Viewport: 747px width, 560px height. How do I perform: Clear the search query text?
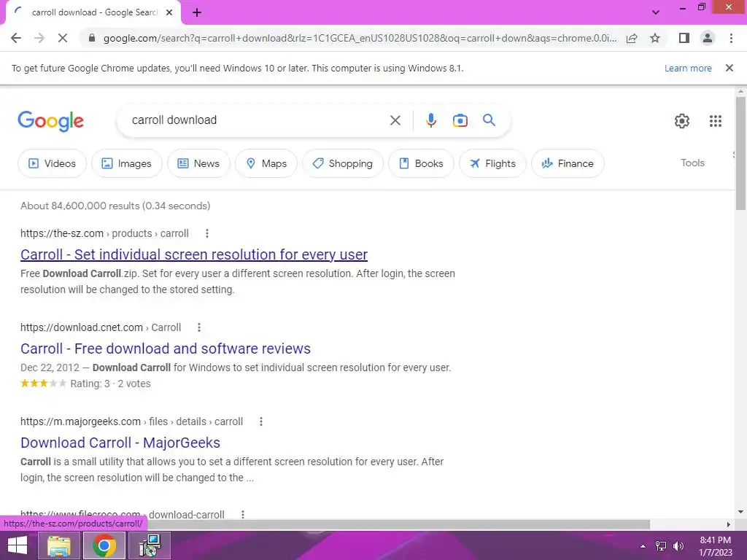pos(395,120)
